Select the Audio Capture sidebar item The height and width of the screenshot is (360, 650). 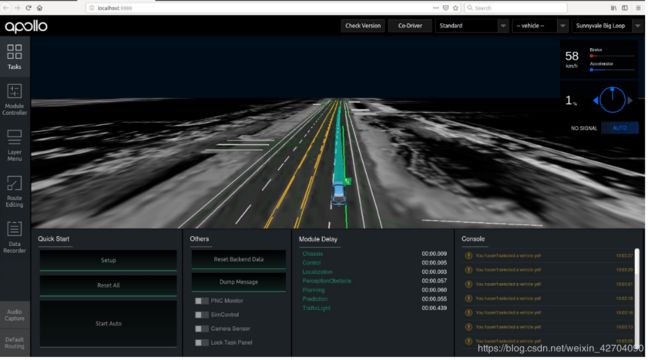pyautogui.click(x=15, y=315)
